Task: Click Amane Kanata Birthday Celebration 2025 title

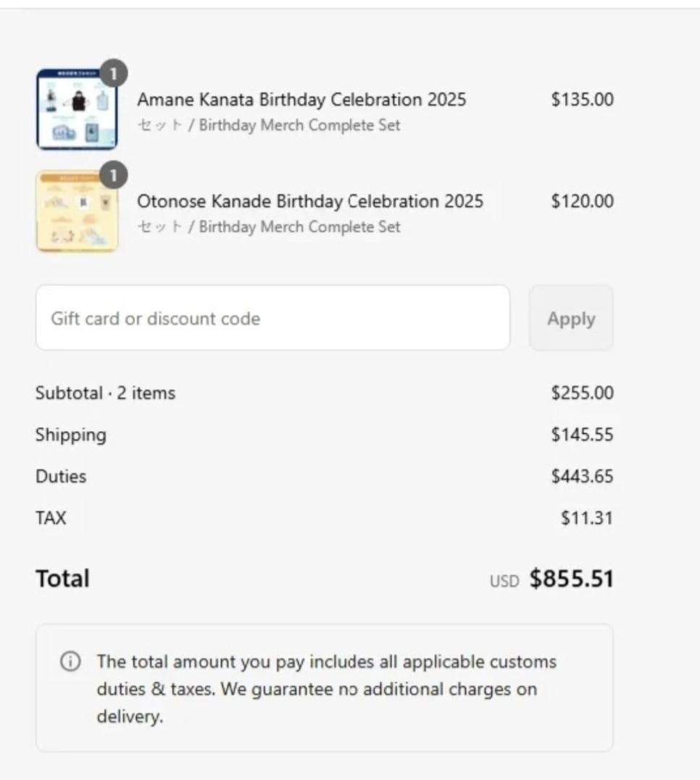Action: point(301,99)
